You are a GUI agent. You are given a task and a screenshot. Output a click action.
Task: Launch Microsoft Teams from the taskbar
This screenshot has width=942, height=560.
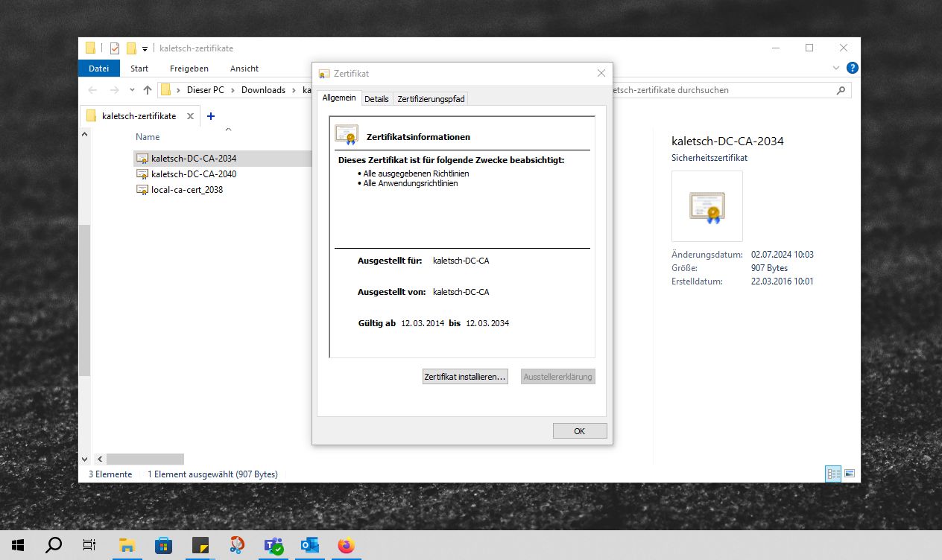[274, 545]
